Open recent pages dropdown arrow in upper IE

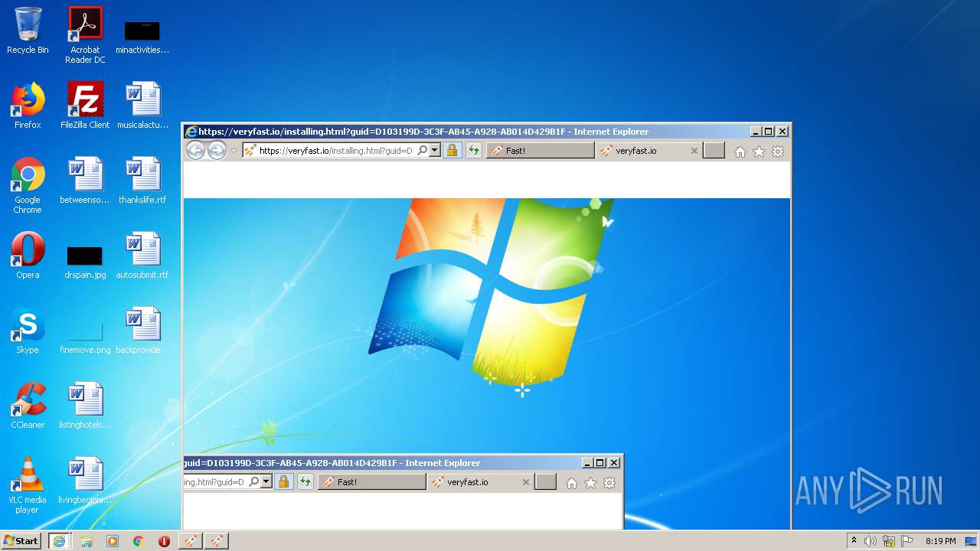tap(234, 151)
